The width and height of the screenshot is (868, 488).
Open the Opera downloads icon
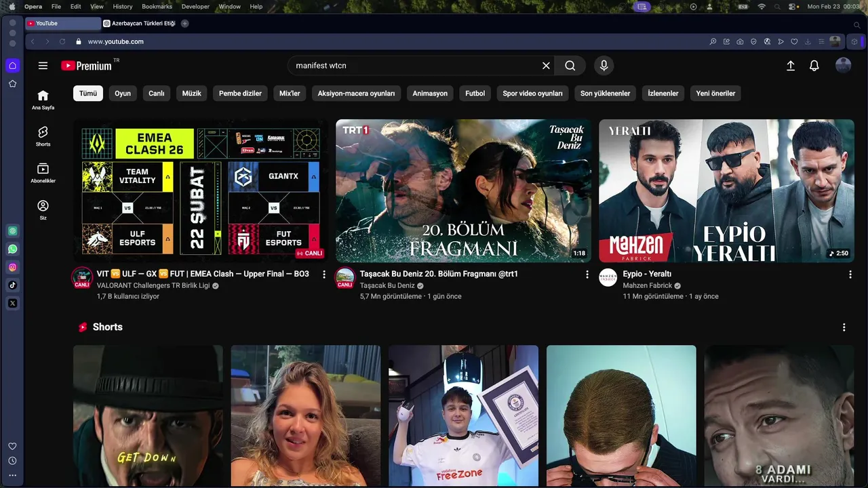808,41
